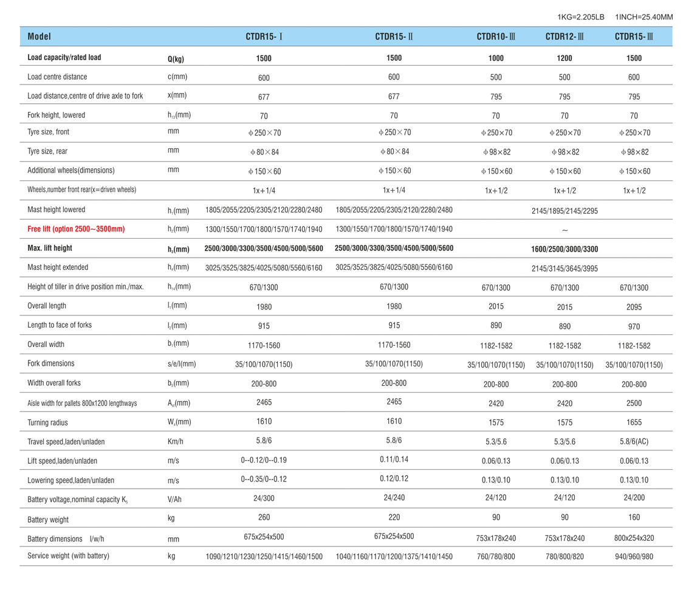Image resolution: width=700 pixels, height=598 pixels.
Task: Click the Additional wheels(dimensions) label
Action: pyautogui.click(x=71, y=171)
